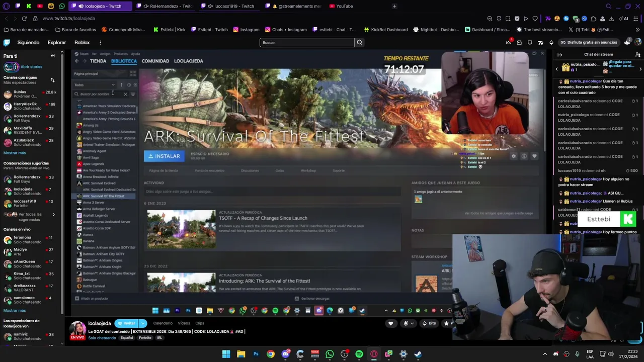Expand Ver todas las sugerencias

30,217
